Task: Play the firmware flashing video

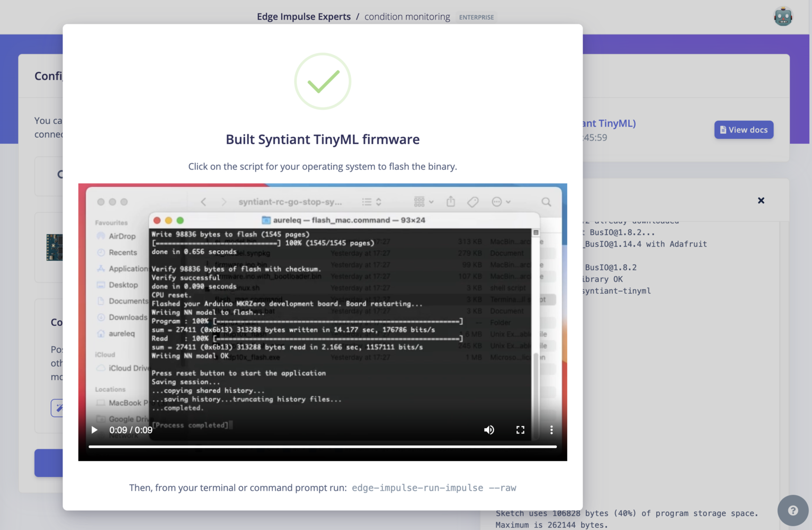Action: click(94, 430)
